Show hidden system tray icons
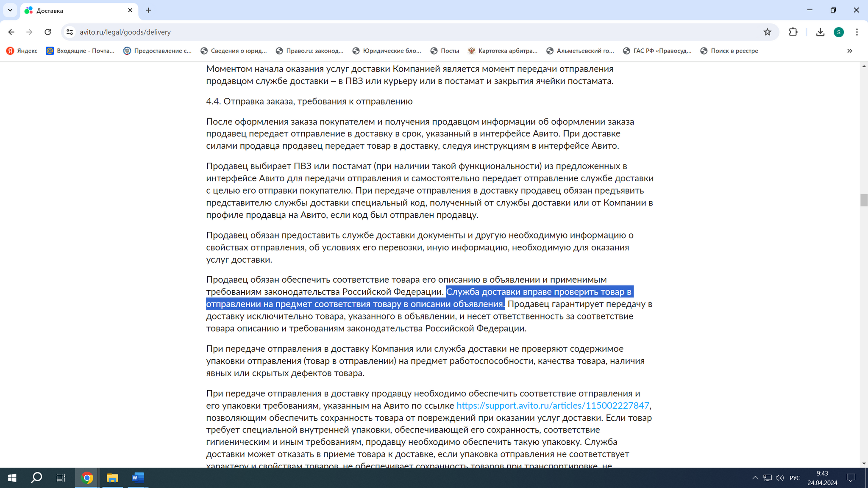 pos(755,478)
